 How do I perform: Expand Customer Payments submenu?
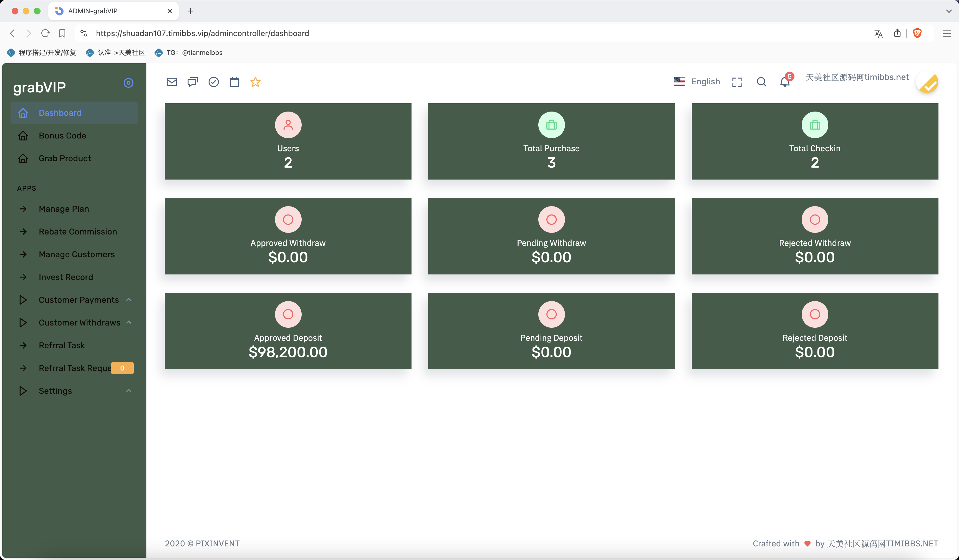pos(74,300)
